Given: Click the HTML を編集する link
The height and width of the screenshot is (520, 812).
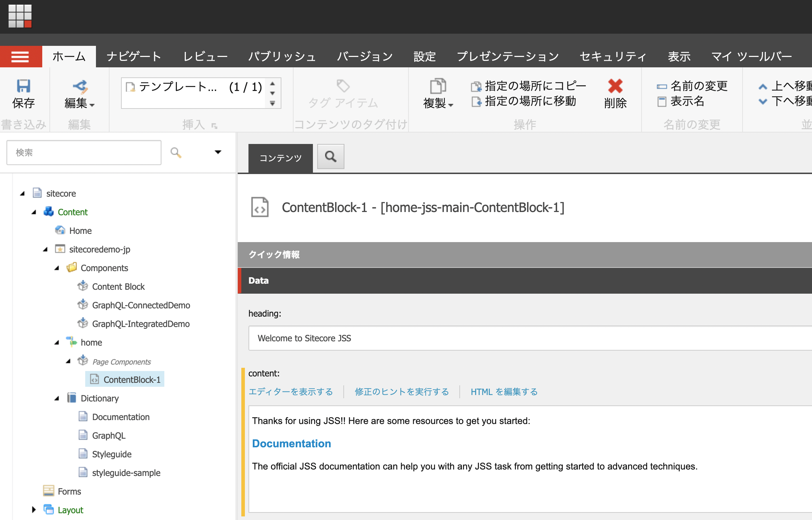Looking at the screenshot, I should (x=504, y=392).
